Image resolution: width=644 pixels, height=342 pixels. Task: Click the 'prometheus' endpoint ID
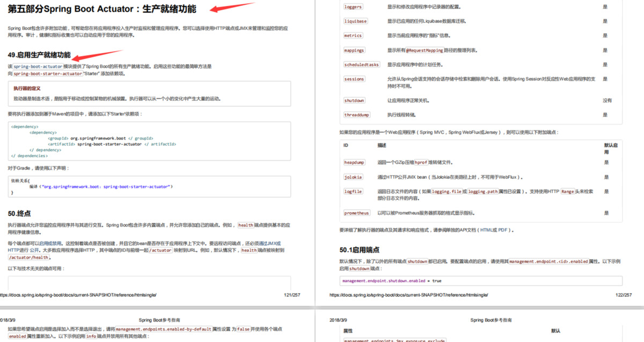pyautogui.click(x=357, y=213)
